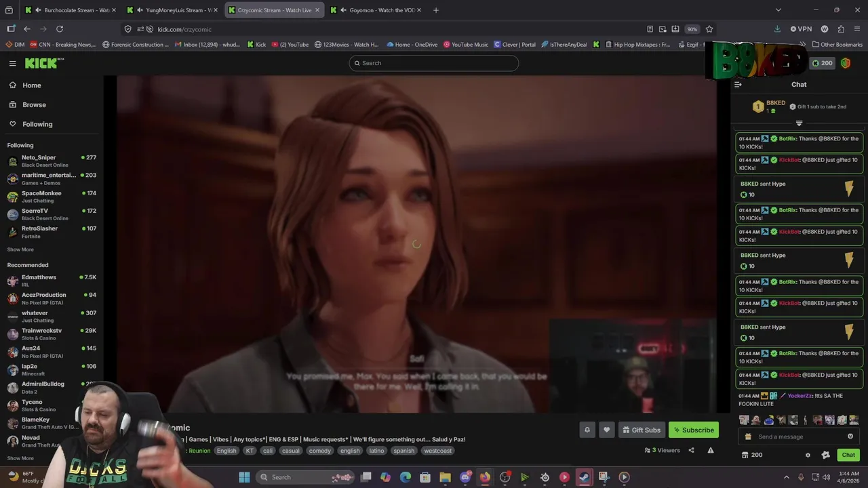Click the 3 Viewers count
The height and width of the screenshot is (488, 868).
662,450
